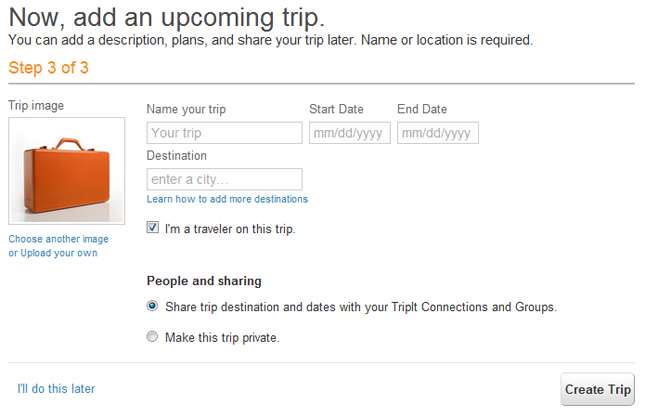Click the Upload your own link
Screen dimensions: 645x418
pos(59,253)
